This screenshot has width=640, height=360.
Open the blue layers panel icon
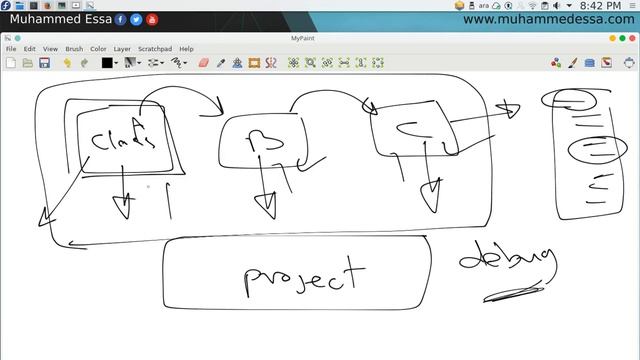[589, 63]
